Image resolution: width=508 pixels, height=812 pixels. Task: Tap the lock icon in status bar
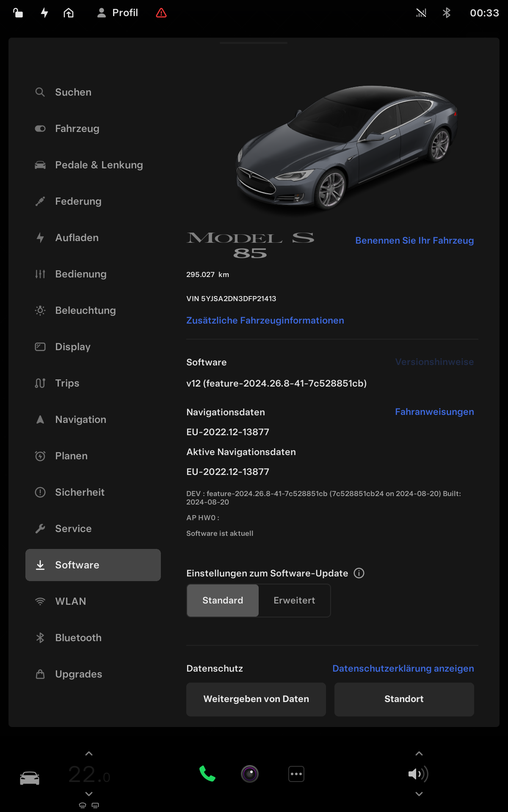[x=18, y=13]
